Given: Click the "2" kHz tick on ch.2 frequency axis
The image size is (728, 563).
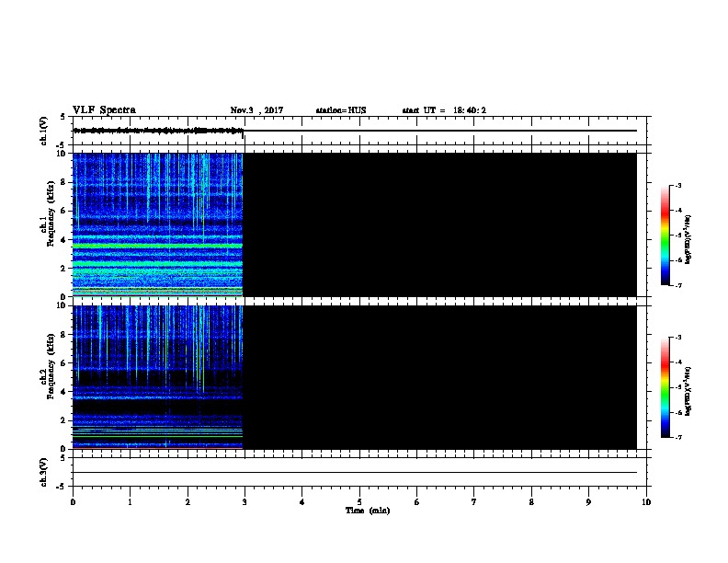Looking at the screenshot, I should tap(64, 420).
